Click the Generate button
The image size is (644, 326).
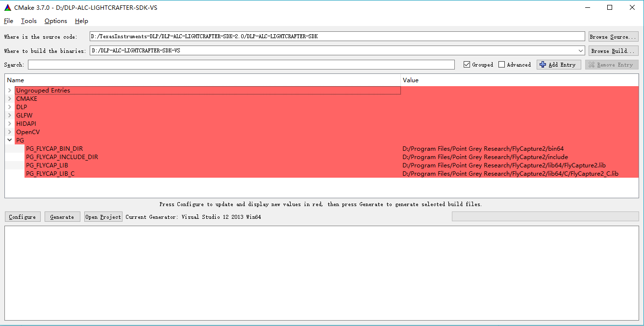tap(62, 217)
